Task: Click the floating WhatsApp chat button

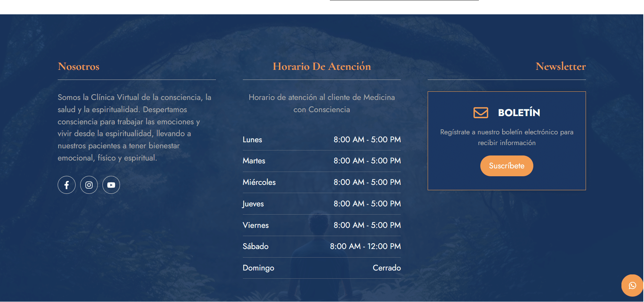Action: tap(632, 286)
